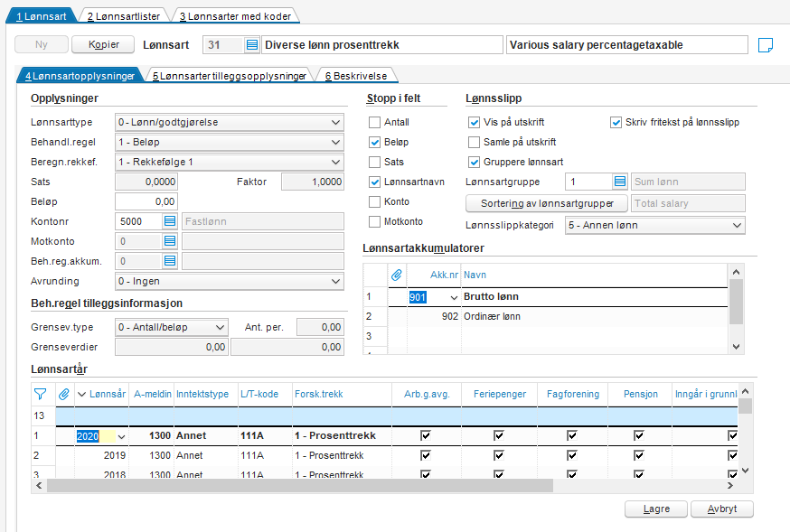The height and width of the screenshot is (532, 790).
Task: Click into the Beløp input field
Action: click(x=146, y=201)
